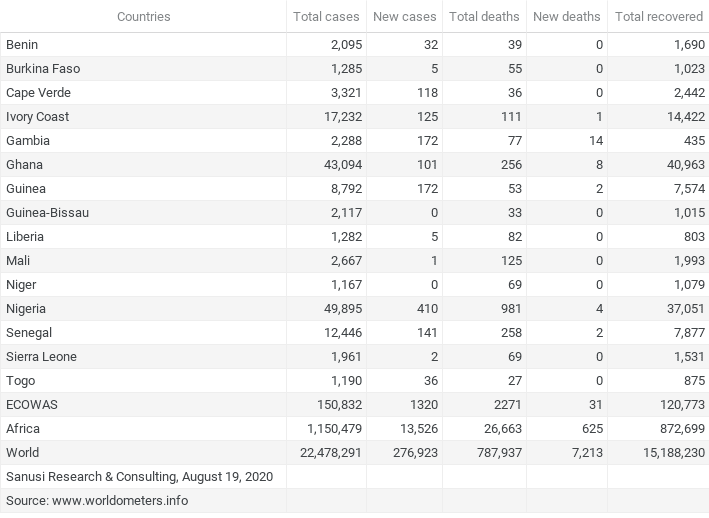Click the www.worldometers.info source text
709x518 pixels.
point(120,501)
